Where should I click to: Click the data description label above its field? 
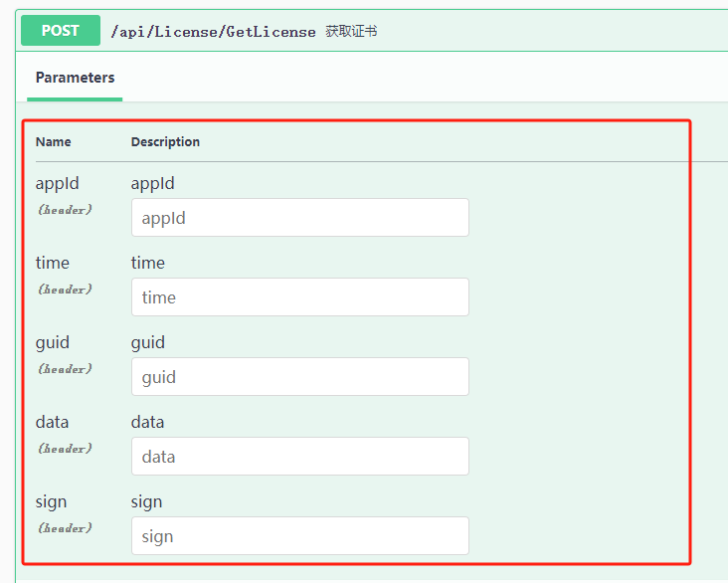(147, 422)
